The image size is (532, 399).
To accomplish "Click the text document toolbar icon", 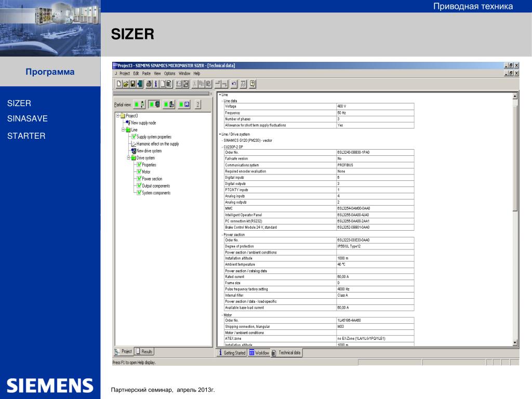I will 169,84.
